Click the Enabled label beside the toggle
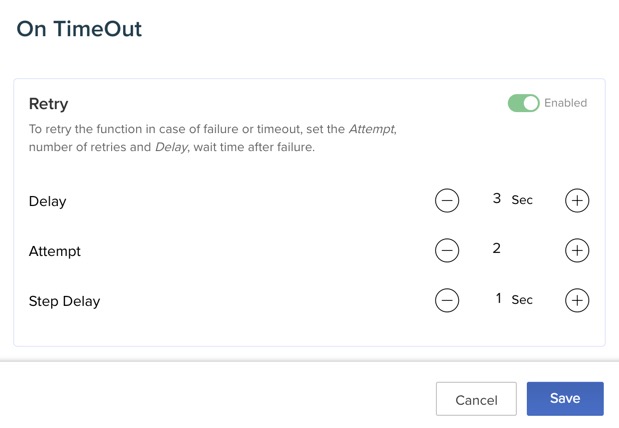The height and width of the screenshot is (428, 619). [x=566, y=103]
